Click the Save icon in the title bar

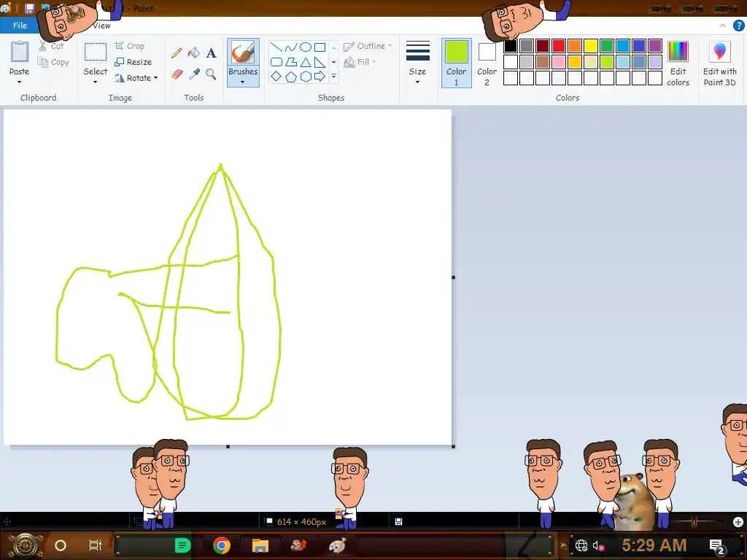[x=29, y=8]
